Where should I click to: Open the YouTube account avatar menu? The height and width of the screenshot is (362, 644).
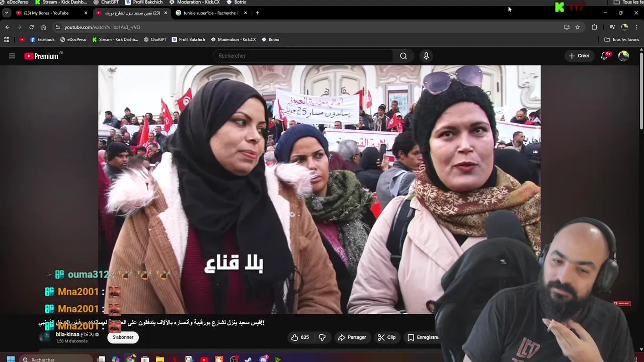[623, 56]
